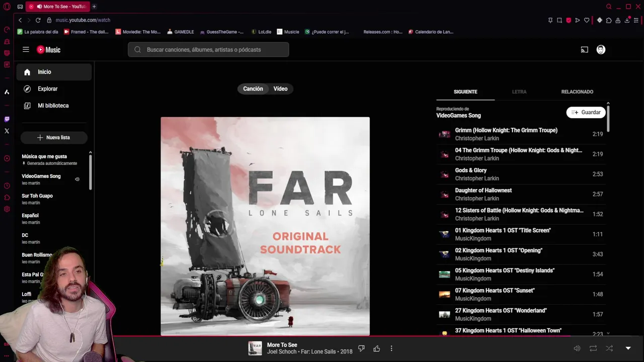Open the GAMEDLE bookmark
644x362 pixels.
181,32
